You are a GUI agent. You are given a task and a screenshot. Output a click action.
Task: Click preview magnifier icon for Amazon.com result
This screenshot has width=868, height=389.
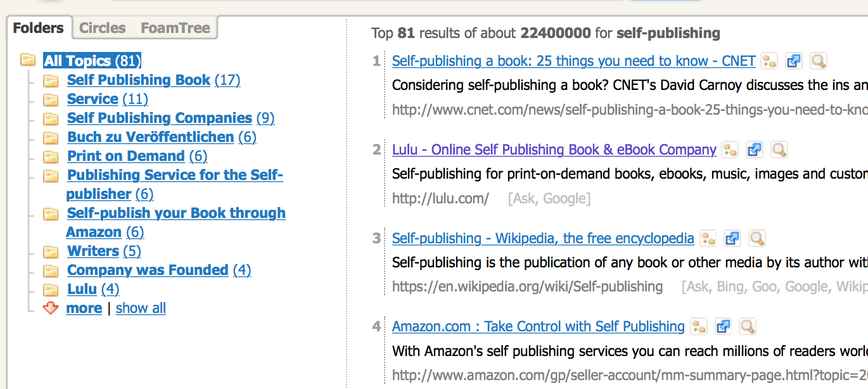coord(748,327)
